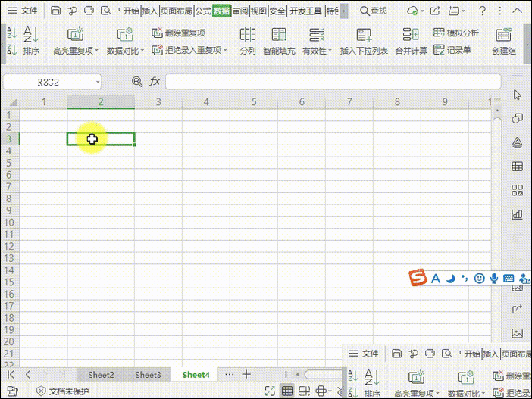Select column header 5
Viewport: 532px width, 399px height.
(254, 102)
